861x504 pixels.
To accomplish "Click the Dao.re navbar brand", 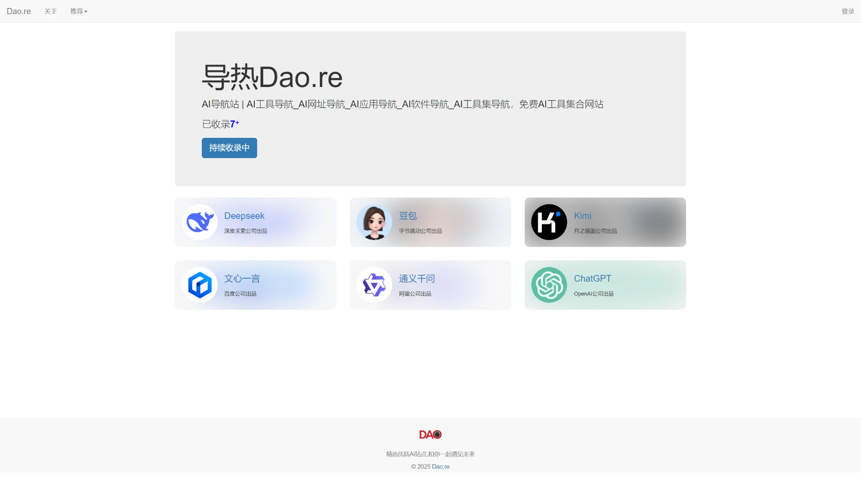I will [19, 11].
